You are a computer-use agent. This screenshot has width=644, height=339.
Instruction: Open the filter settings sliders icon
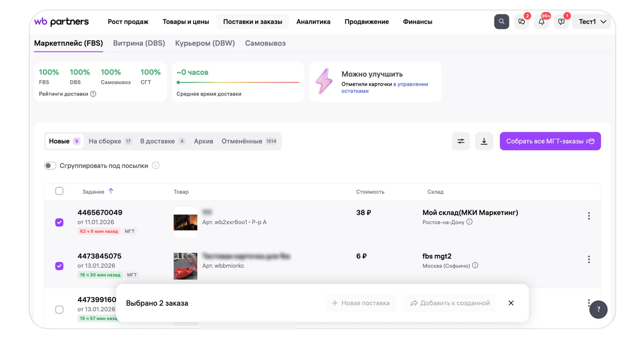point(461,141)
